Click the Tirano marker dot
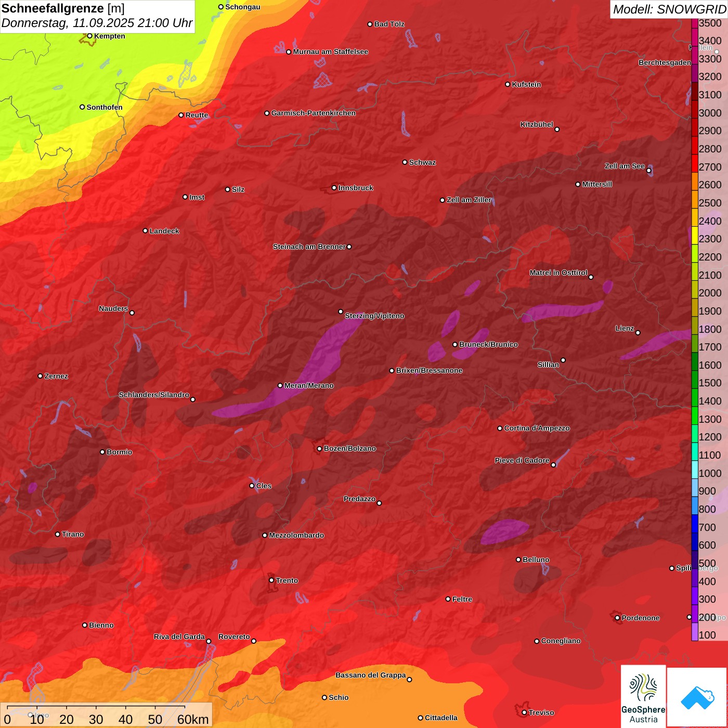 pyautogui.click(x=58, y=534)
